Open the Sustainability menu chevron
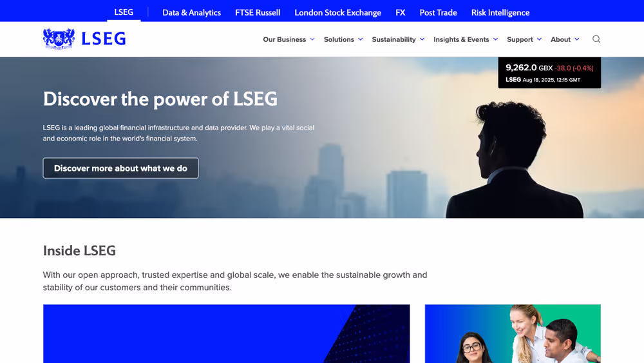The image size is (644, 363). click(422, 39)
